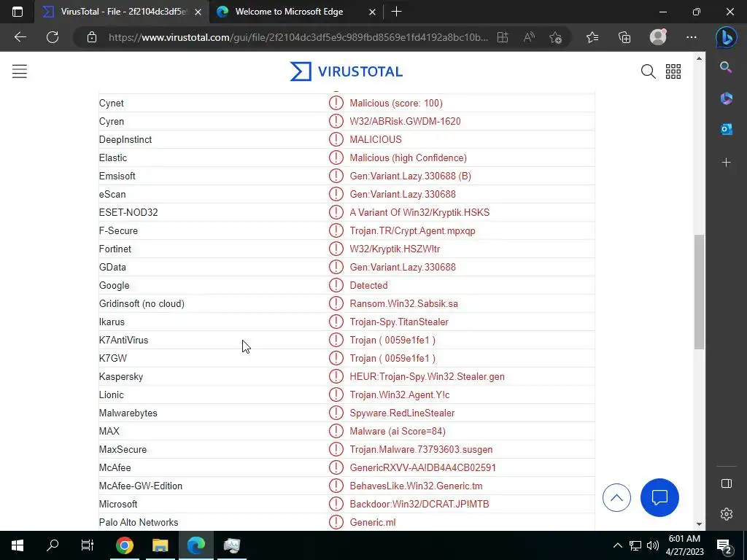
Task: Select the Kaspersky engine name
Action: 121,377
